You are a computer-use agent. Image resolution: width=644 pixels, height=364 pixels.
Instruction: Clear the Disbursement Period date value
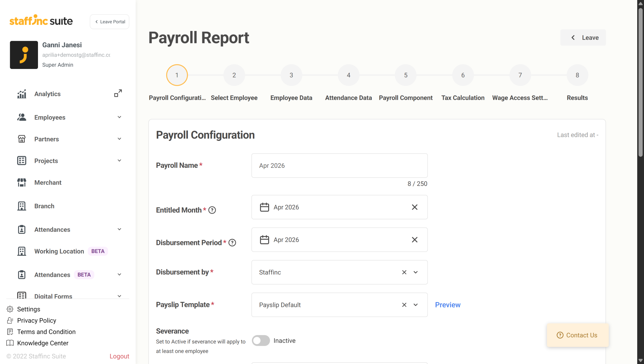tap(415, 240)
